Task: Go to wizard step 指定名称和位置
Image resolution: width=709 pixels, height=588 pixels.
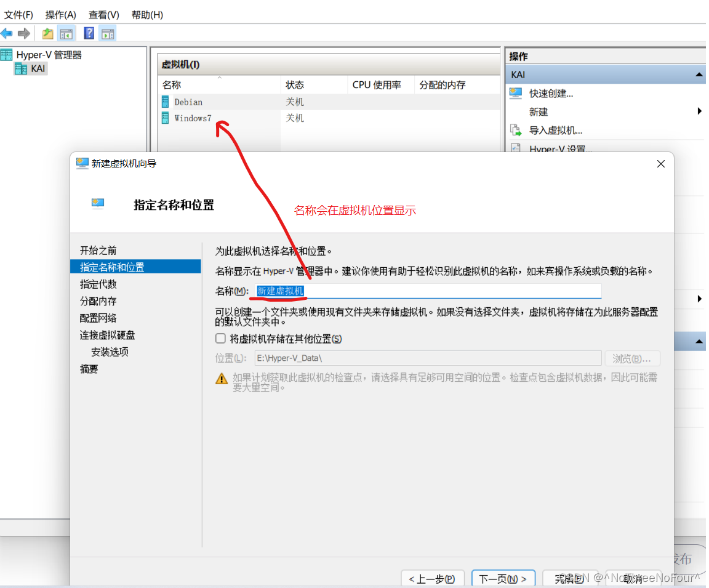Action: [x=135, y=267]
